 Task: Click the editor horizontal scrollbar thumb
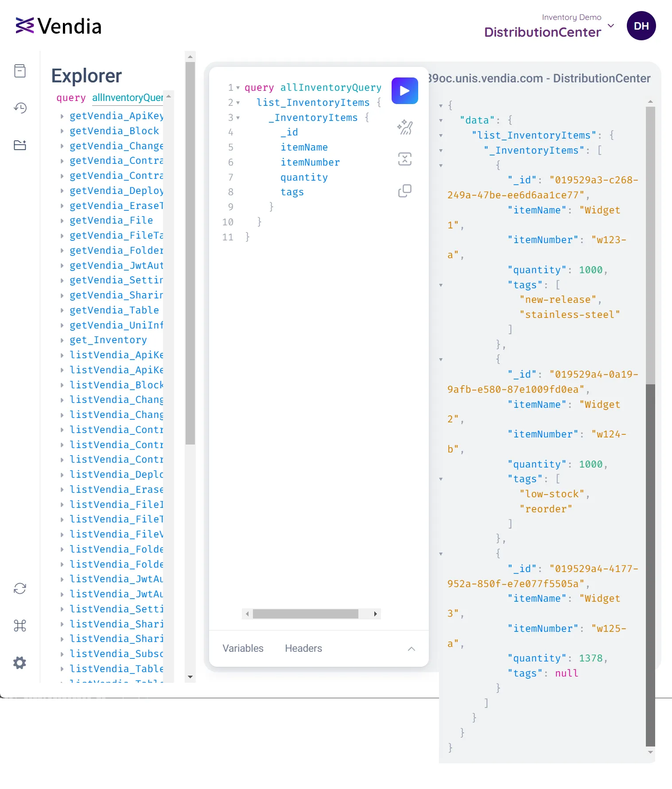coord(305,614)
